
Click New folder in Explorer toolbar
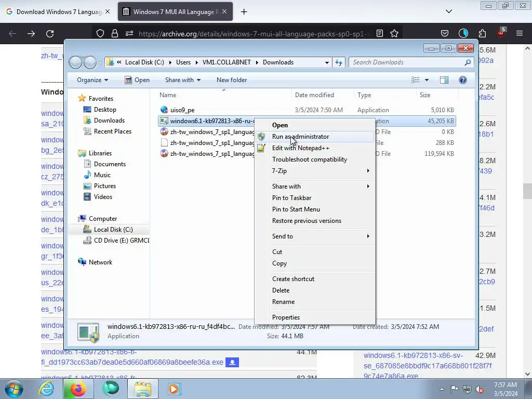coord(232,80)
